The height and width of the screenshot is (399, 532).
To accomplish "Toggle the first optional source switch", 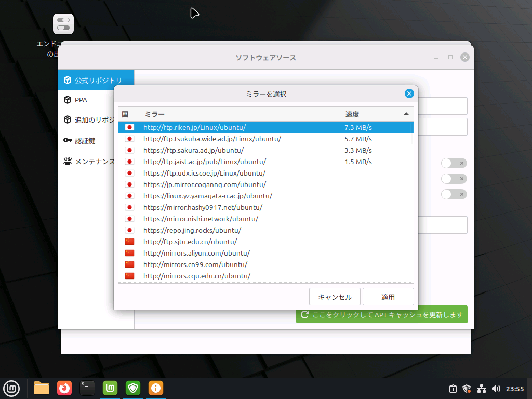I will coord(454,163).
